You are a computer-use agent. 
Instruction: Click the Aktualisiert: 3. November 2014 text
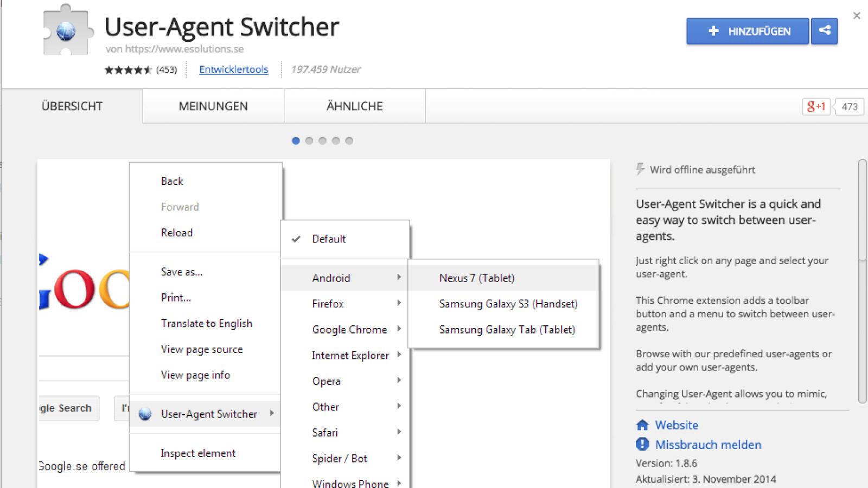click(x=706, y=479)
